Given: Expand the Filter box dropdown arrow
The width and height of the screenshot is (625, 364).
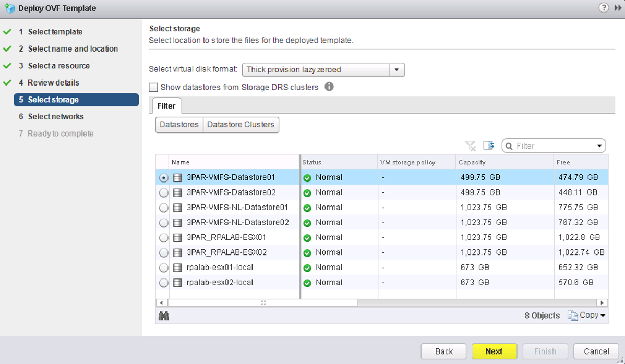Looking at the screenshot, I should click(x=599, y=146).
